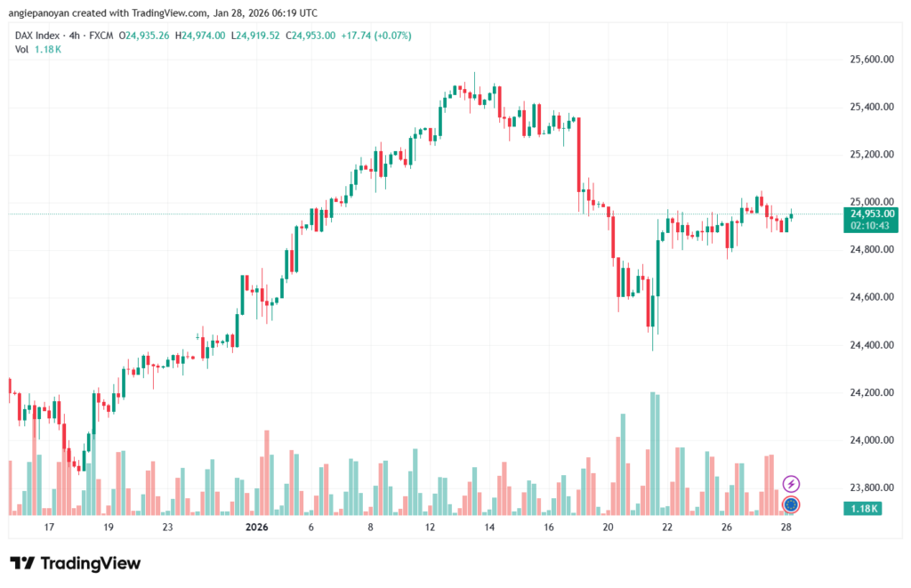This screenshot has width=911, height=588.
Task: Select date 14 on the time axis
Action: 489,528
